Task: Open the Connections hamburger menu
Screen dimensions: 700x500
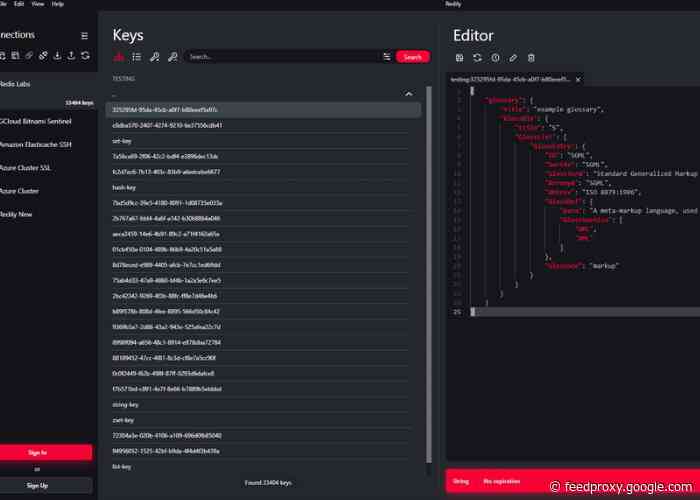Action: [84, 36]
